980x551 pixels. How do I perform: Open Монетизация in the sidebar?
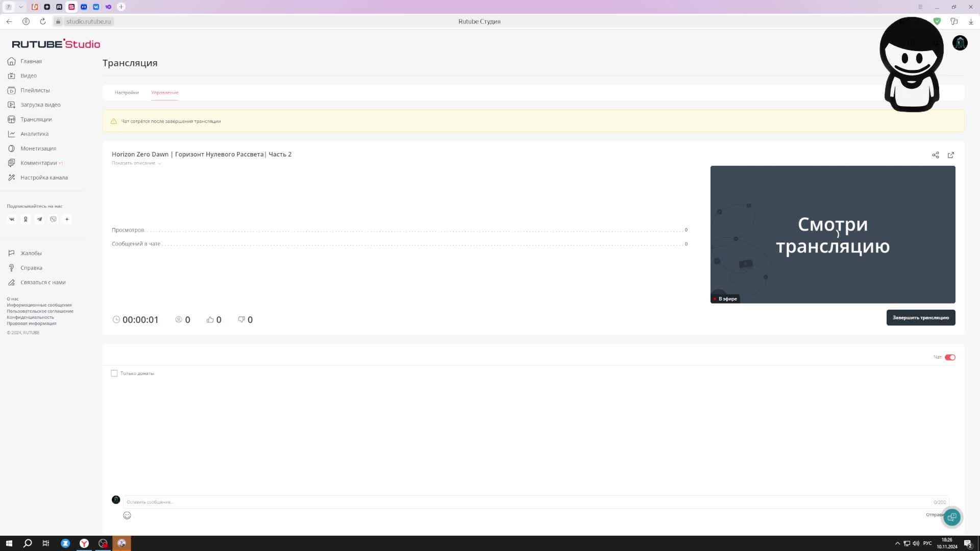coord(38,148)
